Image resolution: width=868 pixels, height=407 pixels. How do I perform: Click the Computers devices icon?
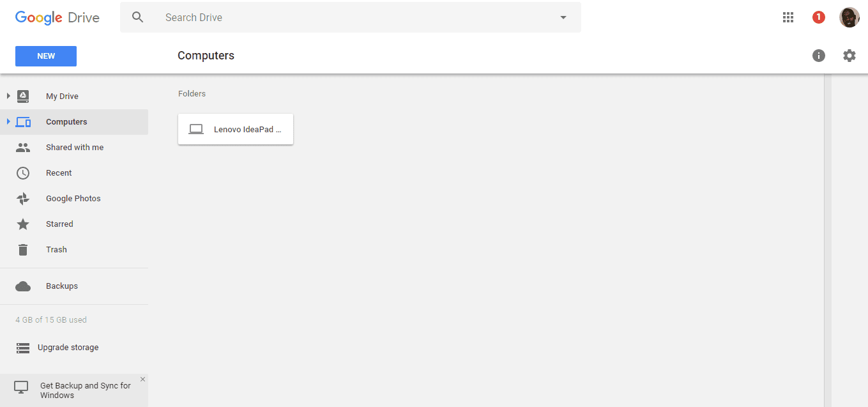coord(23,122)
